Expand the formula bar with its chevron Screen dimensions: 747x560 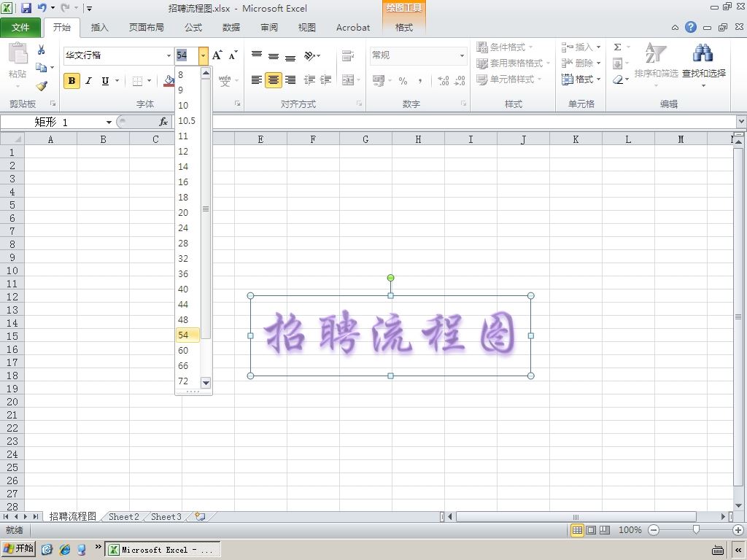click(x=741, y=122)
